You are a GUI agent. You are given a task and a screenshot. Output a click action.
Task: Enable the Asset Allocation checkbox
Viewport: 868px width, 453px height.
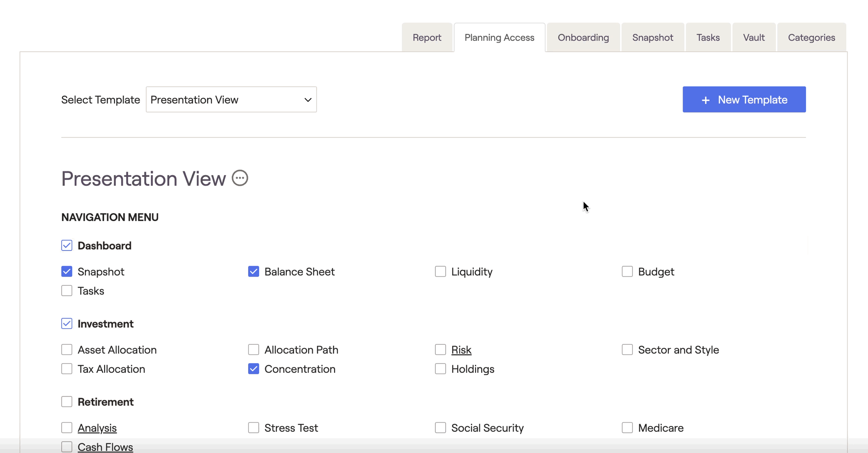(x=67, y=350)
